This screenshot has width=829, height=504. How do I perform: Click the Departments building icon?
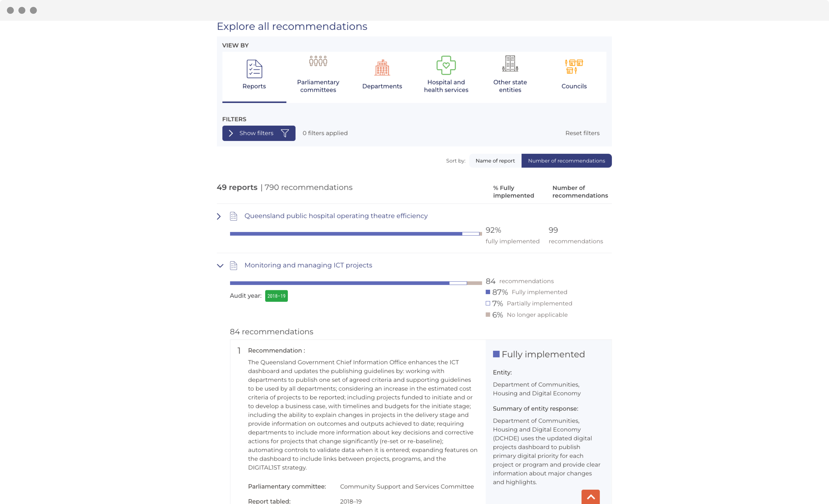pyautogui.click(x=382, y=68)
